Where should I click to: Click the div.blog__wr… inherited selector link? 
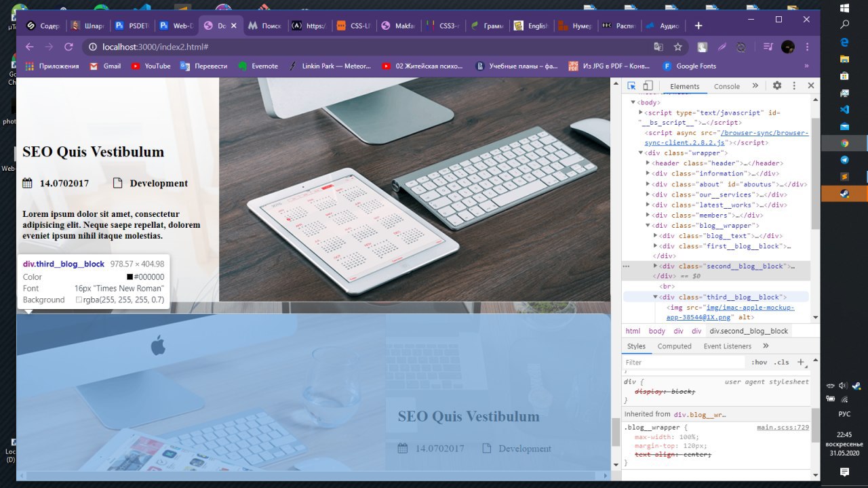(700, 414)
